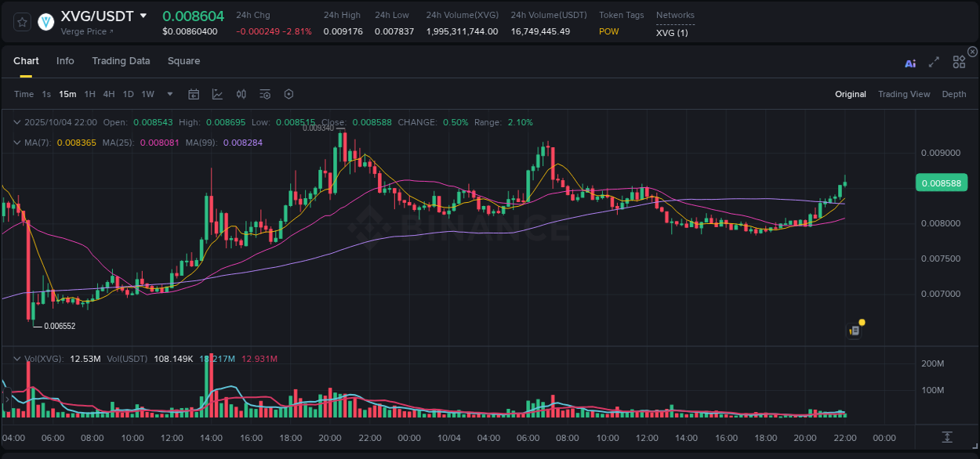The height and width of the screenshot is (459, 980).
Task: Collapse the Vol(XVG) volume row chevron
Action: click(17, 358)
